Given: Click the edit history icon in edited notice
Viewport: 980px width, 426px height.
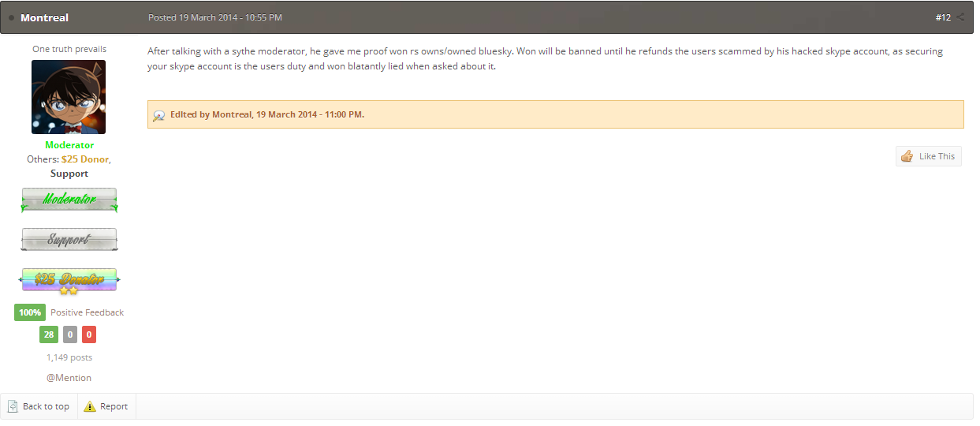Looking at the screenshot, I should (x=158, y=115).
